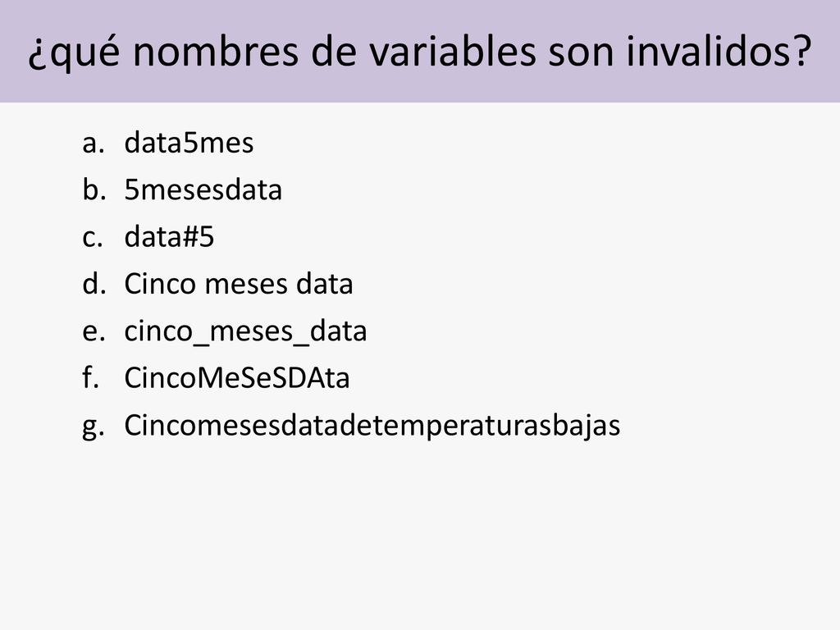Select option a data5mes
The width and height of the screenshot is (840, 630).
[189, 143]
